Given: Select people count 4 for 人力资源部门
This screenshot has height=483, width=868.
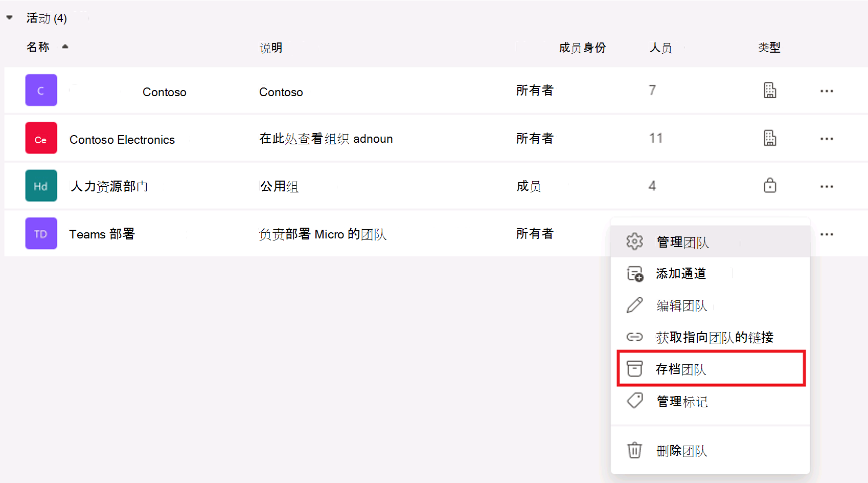Looking at the screenshot, I should click(652, 186).
